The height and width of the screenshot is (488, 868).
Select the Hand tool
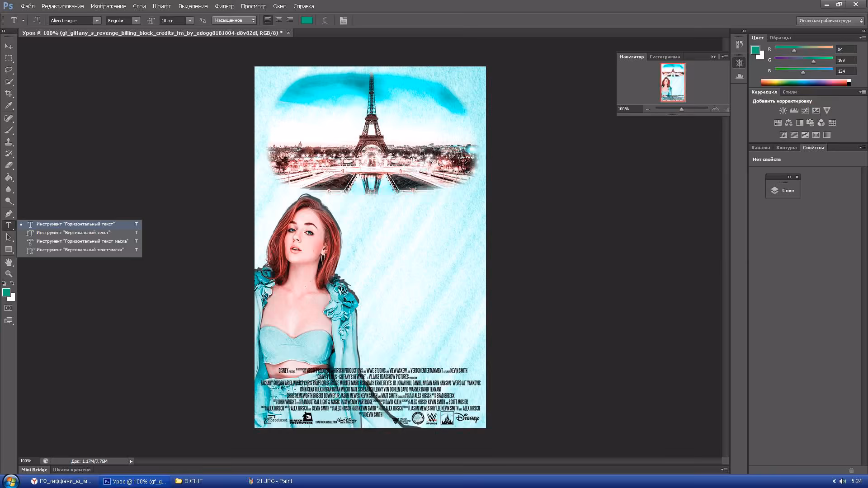[9, 262]
